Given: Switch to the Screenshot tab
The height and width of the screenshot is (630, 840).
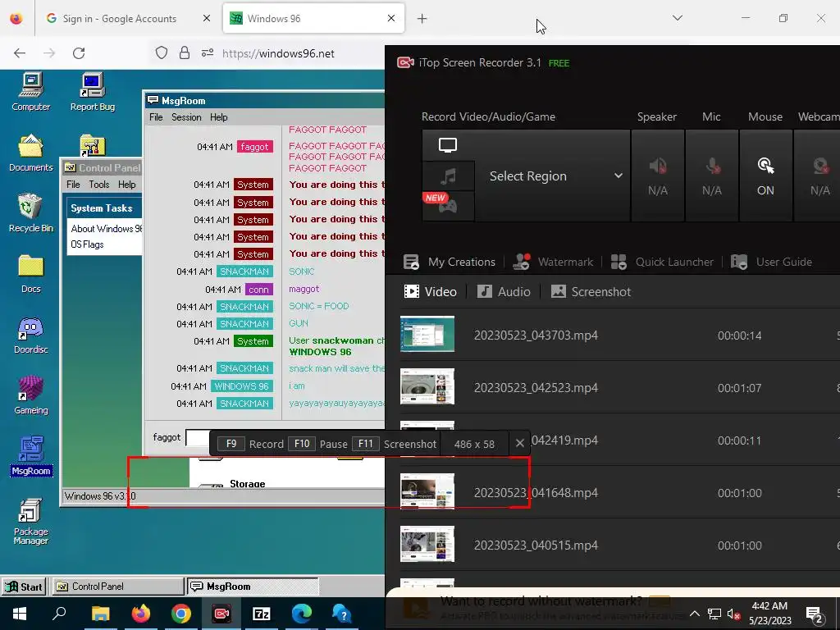Looking at the screenshot, I should (591, 291).
